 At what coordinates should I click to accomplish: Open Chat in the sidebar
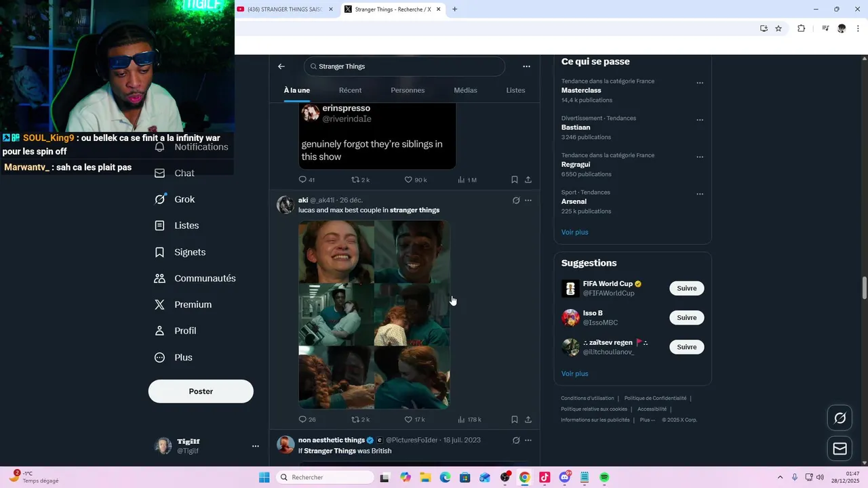(x=174, y=174)
